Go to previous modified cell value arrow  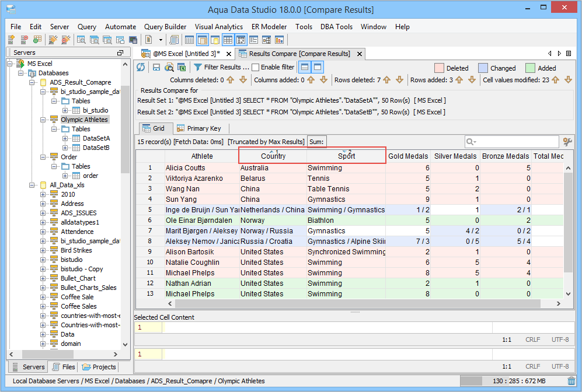[555, 80]
